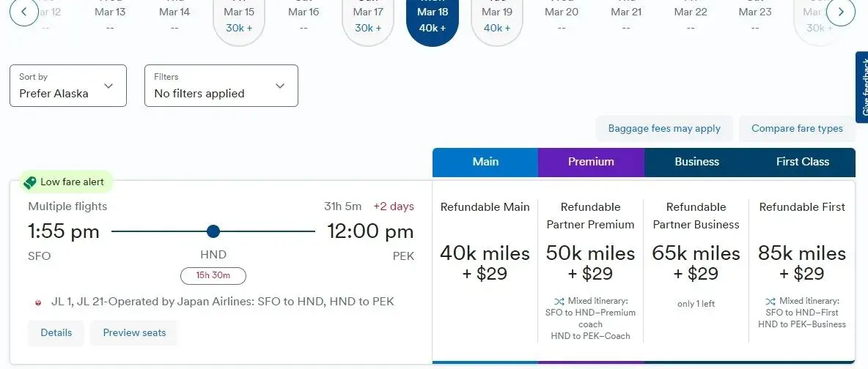Click the Premium mixed itinerary shuffle icon

click(559, 301)
